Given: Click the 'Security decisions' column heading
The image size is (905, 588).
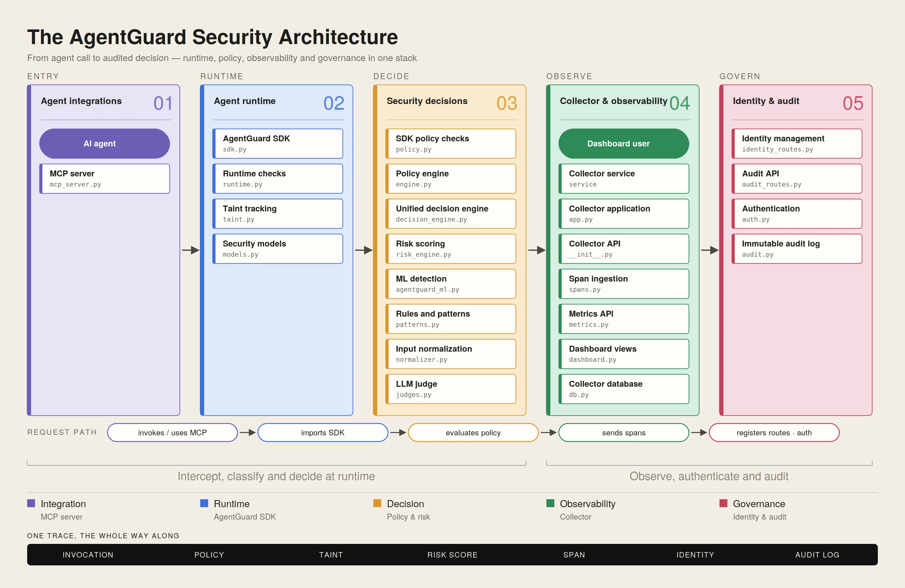Looking at the screenshot, I should click(x=427, y=101).
